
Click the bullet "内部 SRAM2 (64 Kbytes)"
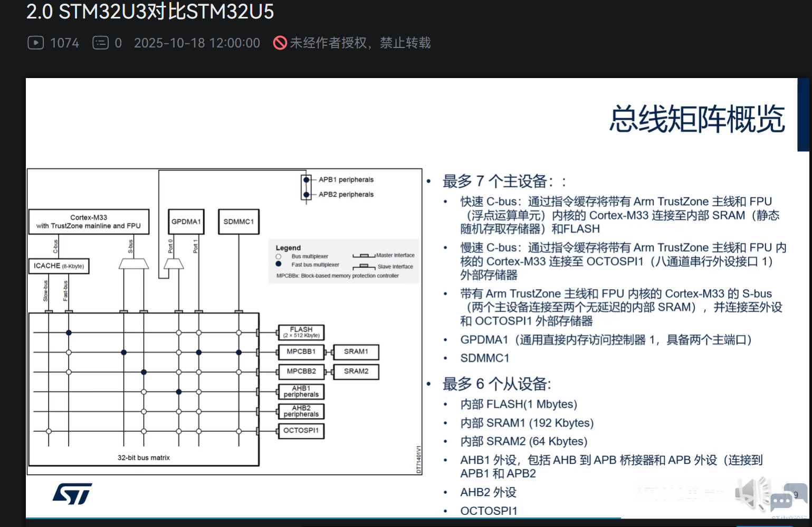click(523, 442)
